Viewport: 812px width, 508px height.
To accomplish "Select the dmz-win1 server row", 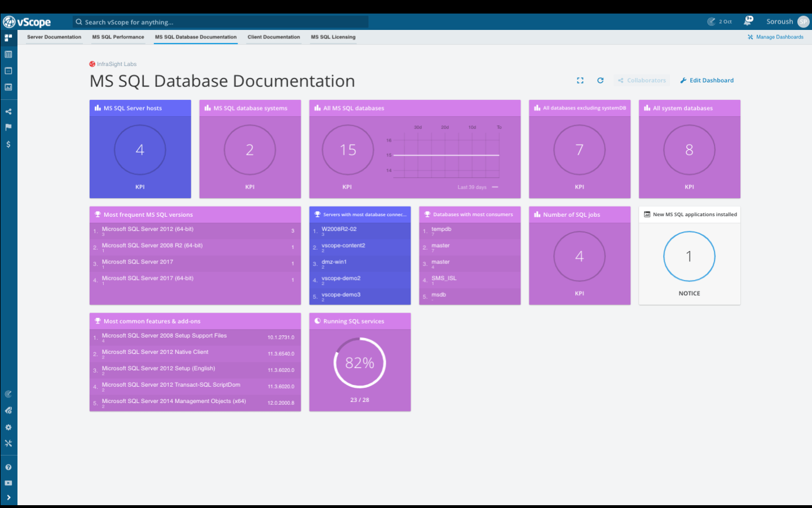I will tap(360, 264).
